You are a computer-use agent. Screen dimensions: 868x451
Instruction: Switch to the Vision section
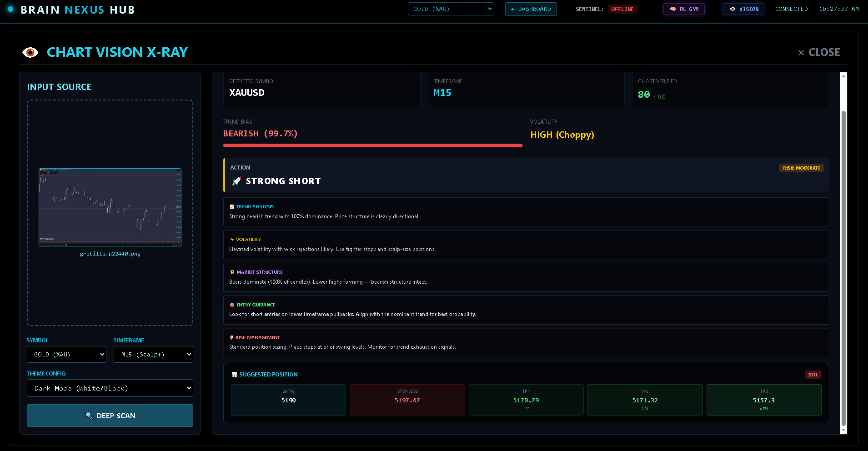[743, 9]
